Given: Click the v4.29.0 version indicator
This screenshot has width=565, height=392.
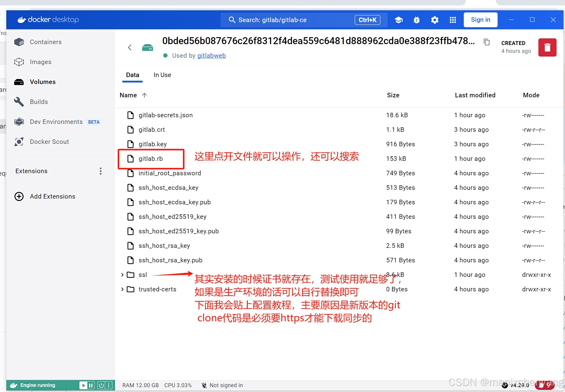Looking at the screenshot, I should point(516,385).
